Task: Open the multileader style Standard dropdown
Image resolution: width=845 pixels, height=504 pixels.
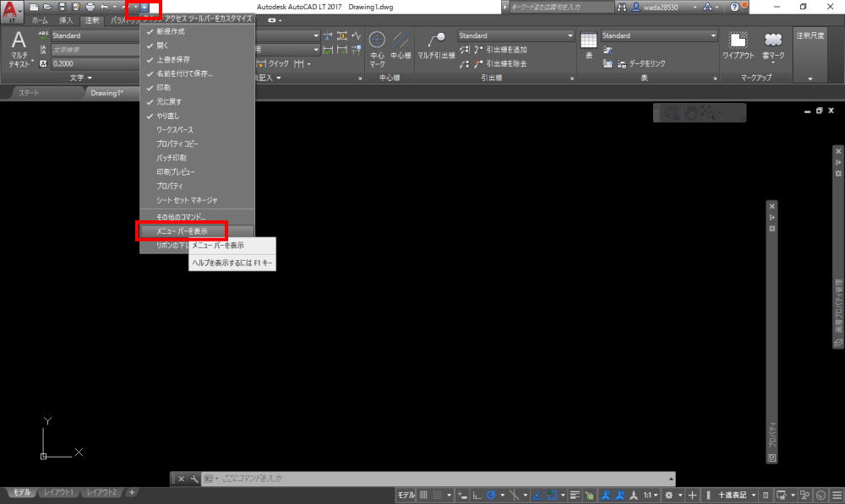Action: 515,35
